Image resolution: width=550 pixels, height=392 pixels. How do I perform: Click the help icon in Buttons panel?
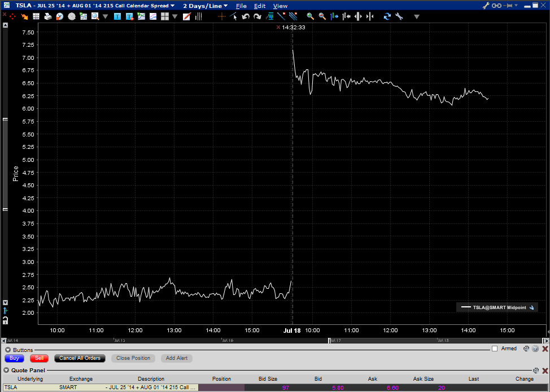(535, 349)
